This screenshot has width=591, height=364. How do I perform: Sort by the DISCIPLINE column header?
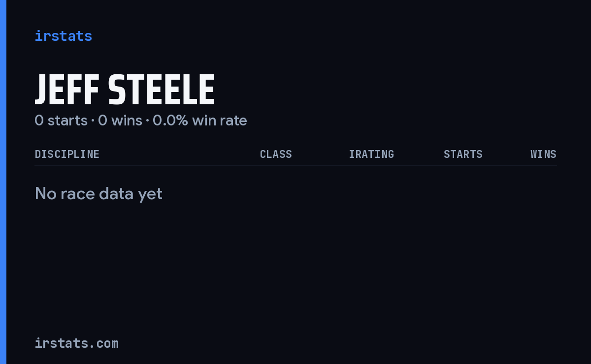(67, 154)
